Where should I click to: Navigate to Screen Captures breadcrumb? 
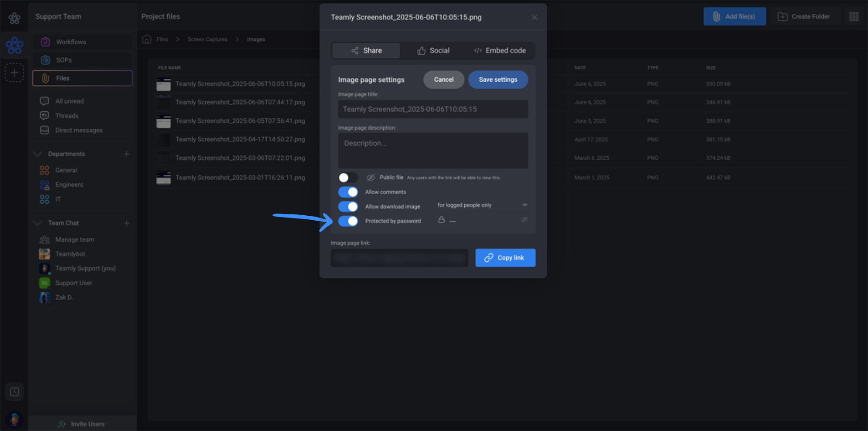click(x=207, y=40)
